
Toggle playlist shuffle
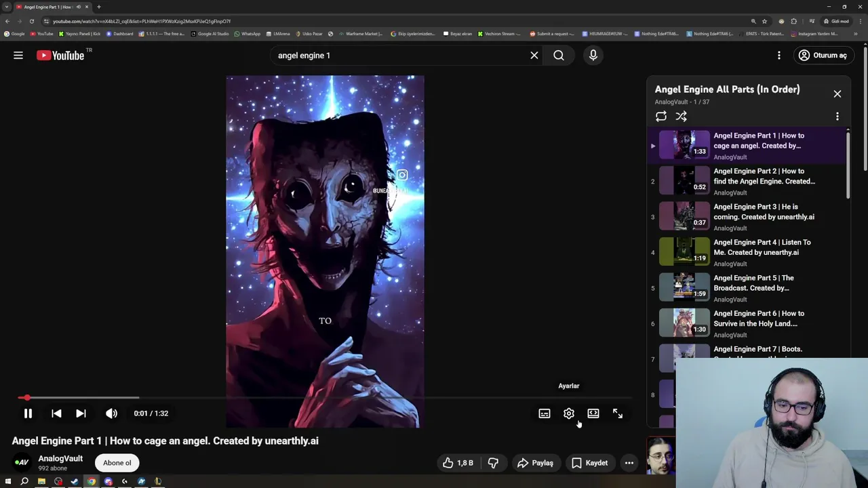point(682,117)
